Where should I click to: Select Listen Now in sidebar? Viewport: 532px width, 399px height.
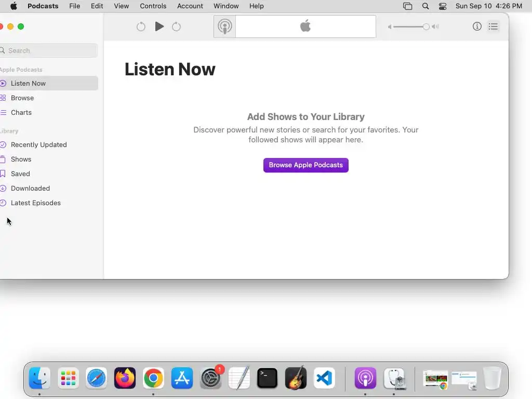[49, 83]
